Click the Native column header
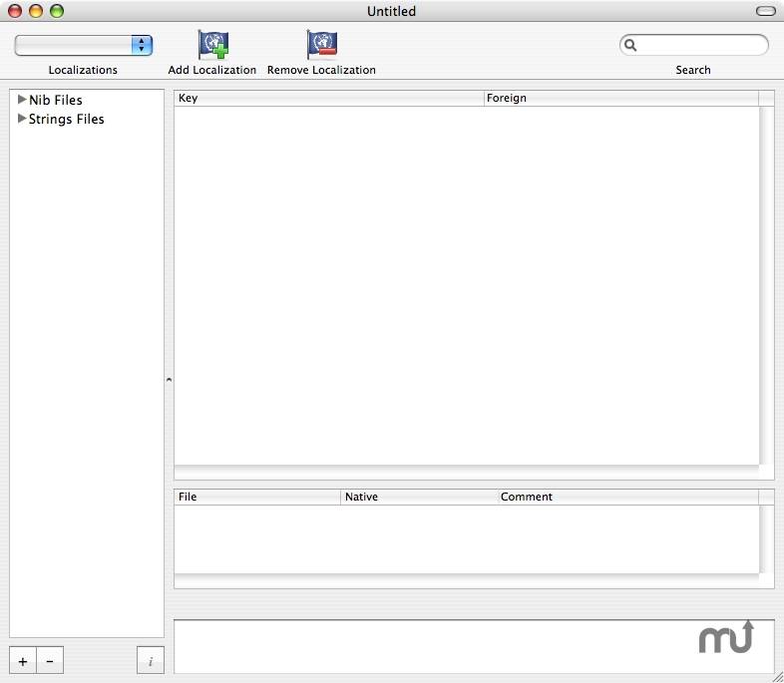The image size is (784, 683). tap(419, 497)
